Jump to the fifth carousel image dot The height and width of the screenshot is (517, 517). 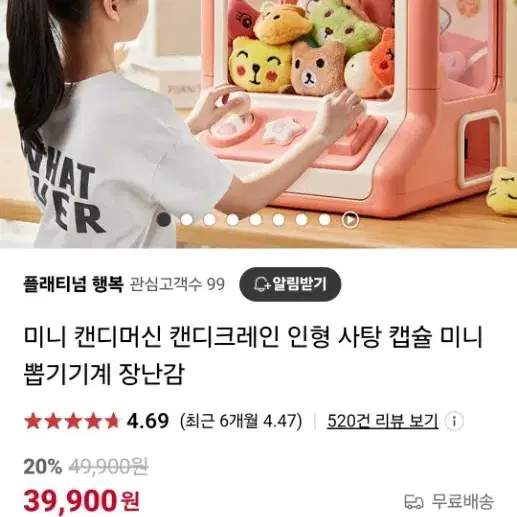(x=256, y=220)
